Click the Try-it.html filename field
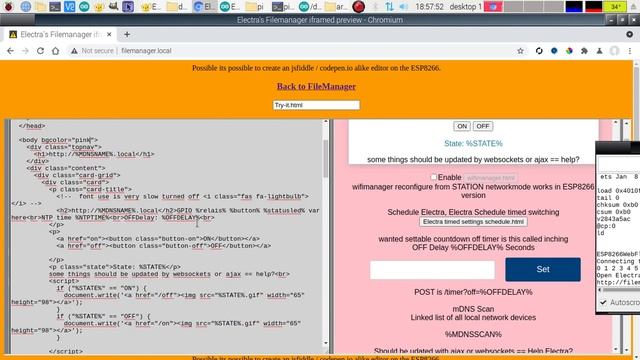640x360 pixels. (316, 105)
